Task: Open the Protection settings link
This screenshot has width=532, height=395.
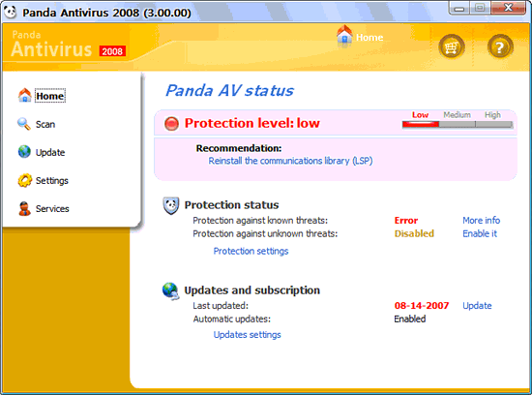Action: pyautogui.click(x=251, y=251)
